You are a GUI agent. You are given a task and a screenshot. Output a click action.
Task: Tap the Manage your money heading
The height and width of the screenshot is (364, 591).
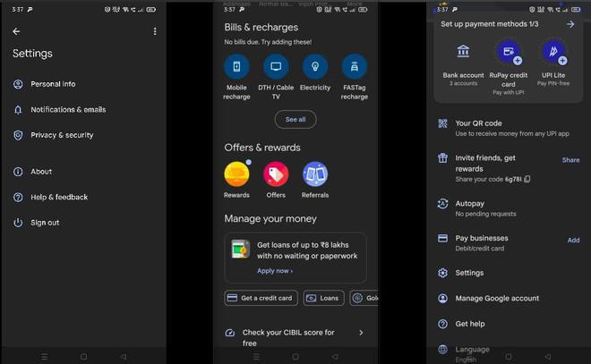(x=270, y=219)
